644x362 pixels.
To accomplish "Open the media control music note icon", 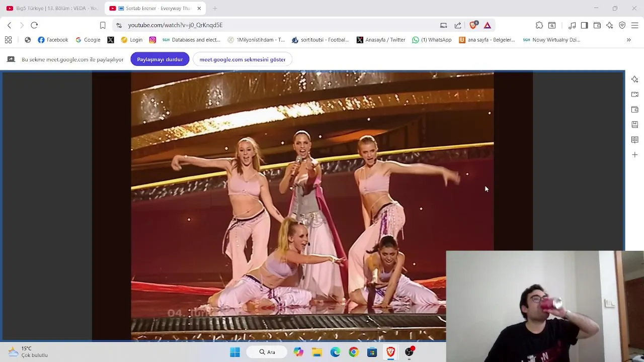I will click(572, 25).
